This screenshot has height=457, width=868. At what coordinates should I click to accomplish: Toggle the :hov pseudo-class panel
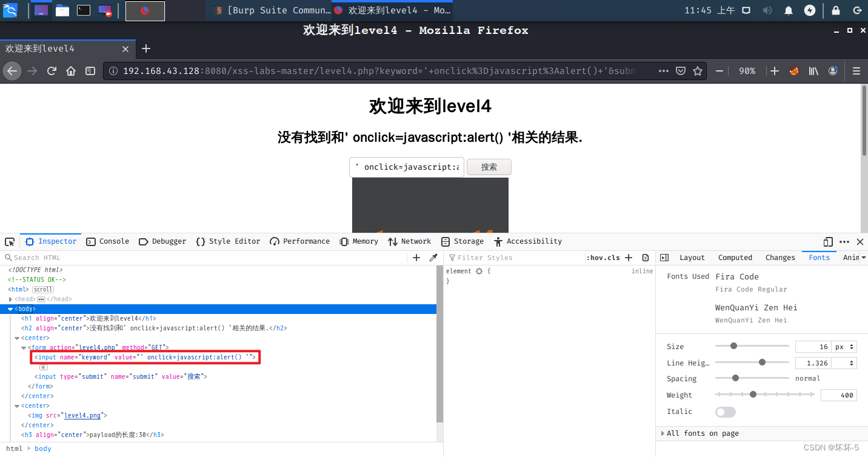pyautogui.click(x=595, y=258)
